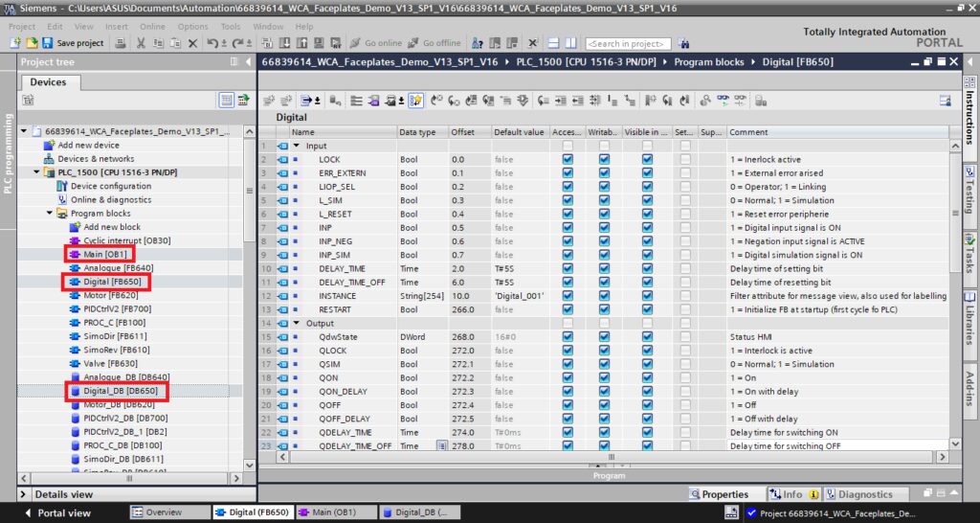Collapse the Input section
Screen dimensions: 980x523
297,146
